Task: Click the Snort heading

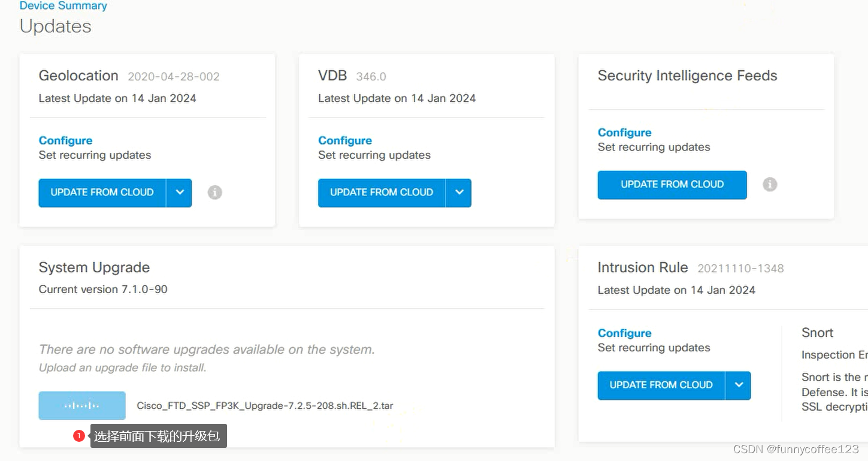Action: tap(817, 333)
